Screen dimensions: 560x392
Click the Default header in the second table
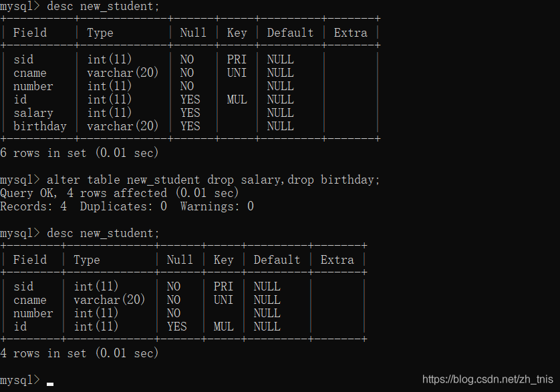[277, 260]
